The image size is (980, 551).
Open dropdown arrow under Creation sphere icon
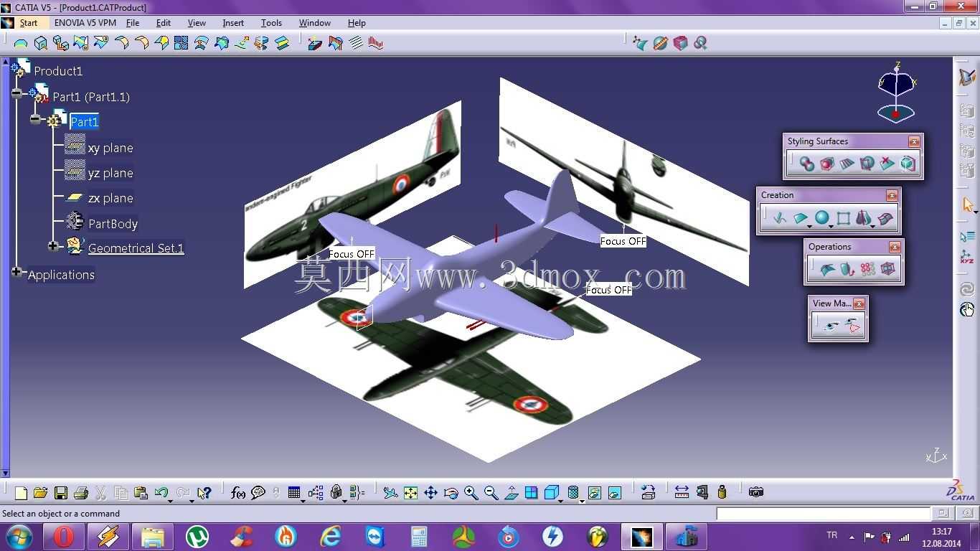[831, 227]
